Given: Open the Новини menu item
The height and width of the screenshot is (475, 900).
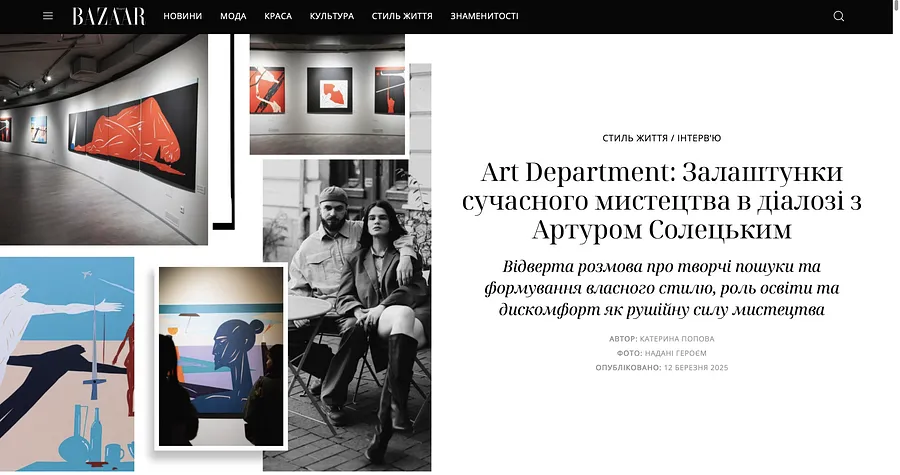Looking at the screenshot, I should click(x=183, y=16).
